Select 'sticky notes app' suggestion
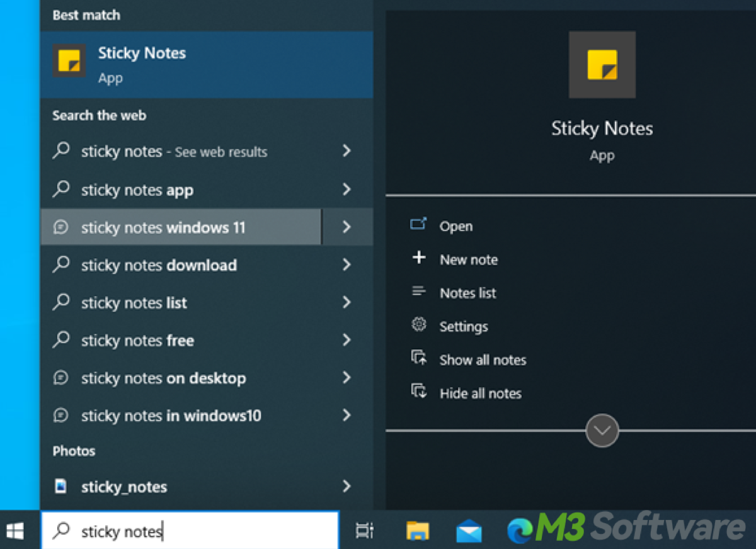The height and width of the screenshot is (549, 756). point(181,190)
